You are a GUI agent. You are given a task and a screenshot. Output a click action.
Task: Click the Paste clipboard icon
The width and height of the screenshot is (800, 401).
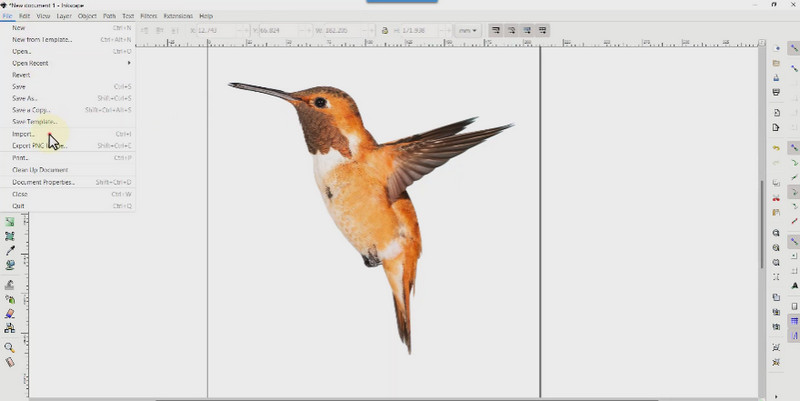point(776,212)
